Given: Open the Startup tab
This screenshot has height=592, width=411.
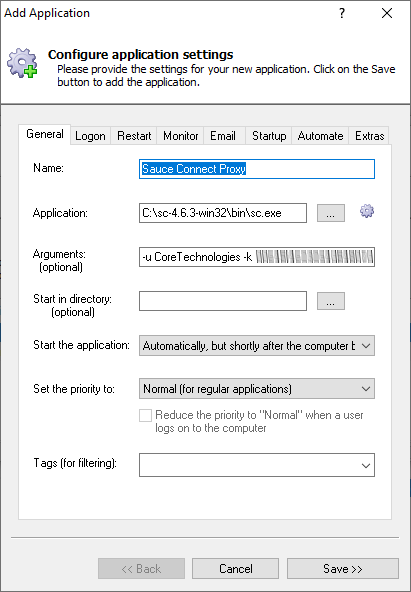Looking at the screenshot, I should pyautogui.click(x=269, y=136).
